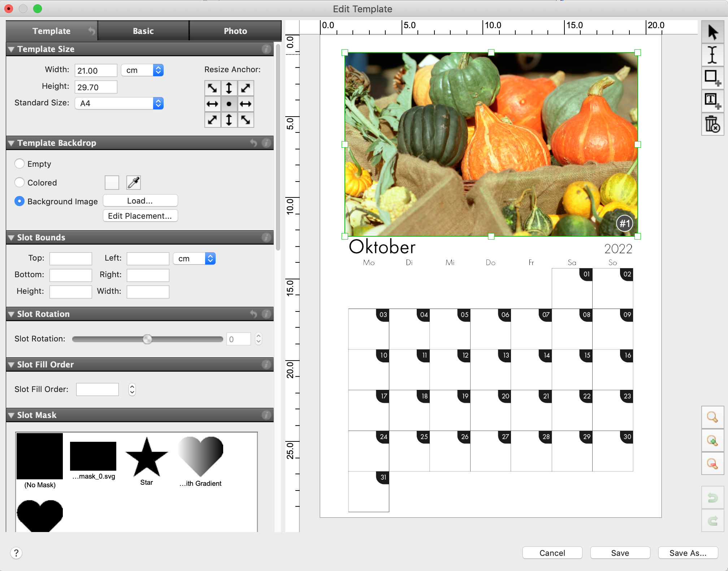Image resolution: width=728 pixels, height=571 pixels.
Task: Choose the add photo slot tool
Action: pyautogui.click(x=712, y=78)
